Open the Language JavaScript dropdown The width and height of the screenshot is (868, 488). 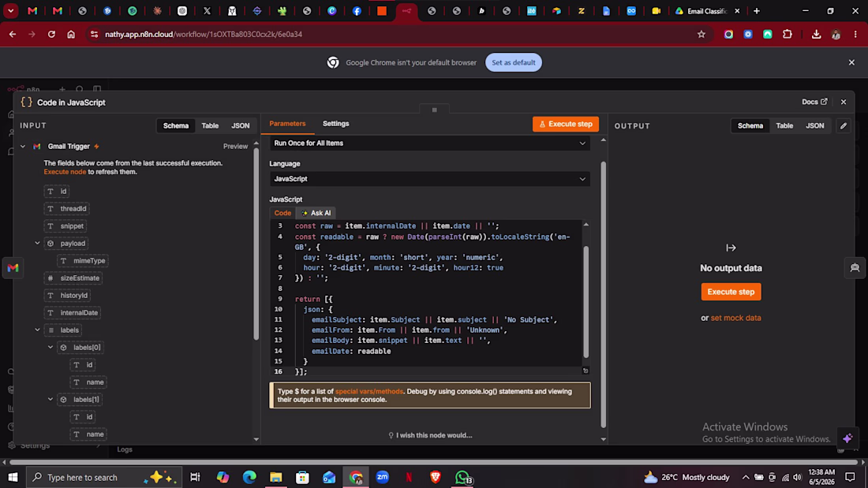tap(429, 179)
